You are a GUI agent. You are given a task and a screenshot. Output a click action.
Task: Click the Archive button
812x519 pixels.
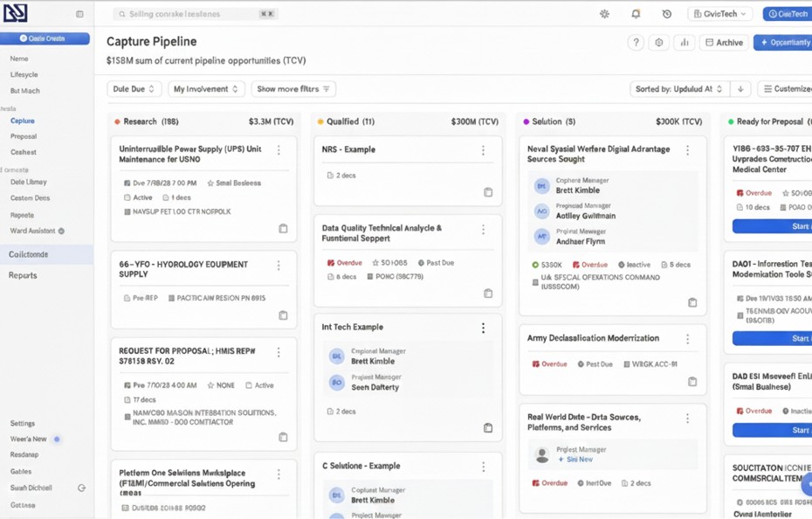tap(724, 42)
